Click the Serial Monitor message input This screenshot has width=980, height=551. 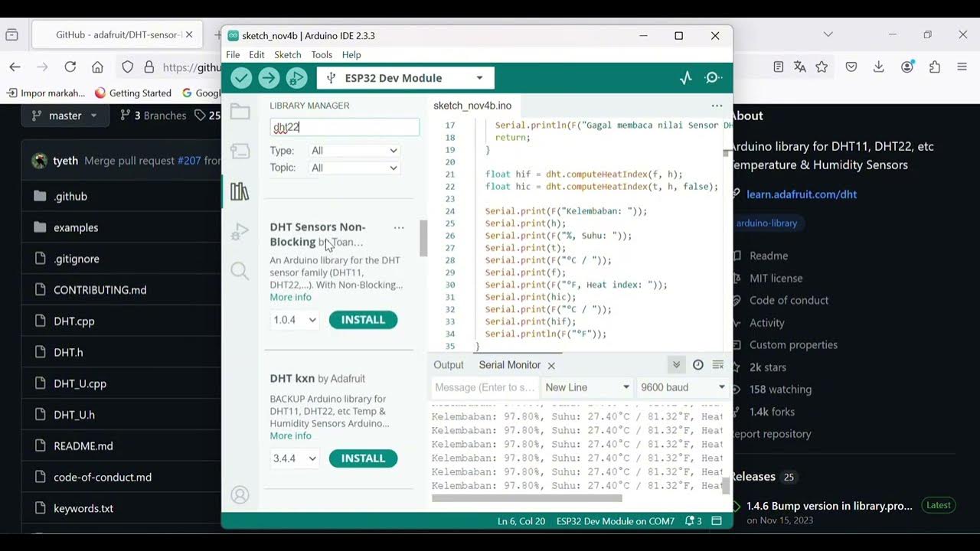[x=485, y=387]
